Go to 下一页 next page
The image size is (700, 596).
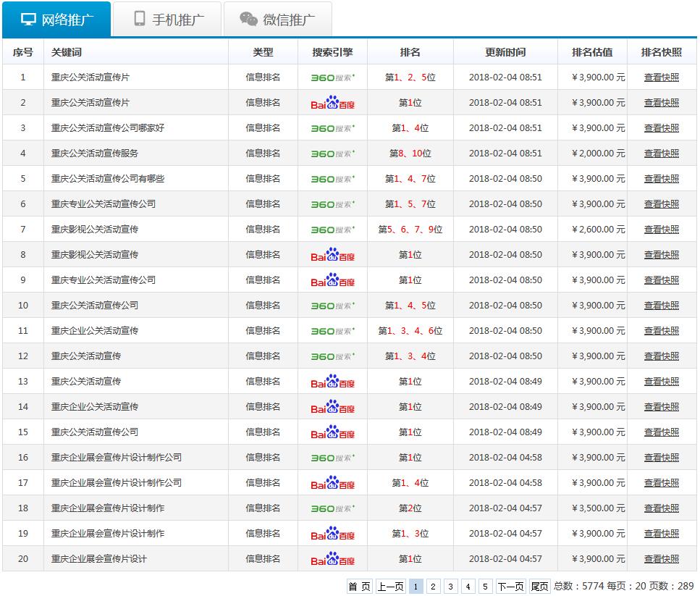(x=511, y=586)
